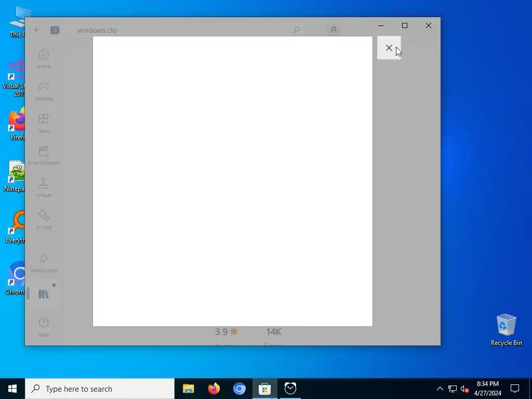Show hidden system tray icons
The height and width of the screenshot is (399, 532).
tap(440, 389)
